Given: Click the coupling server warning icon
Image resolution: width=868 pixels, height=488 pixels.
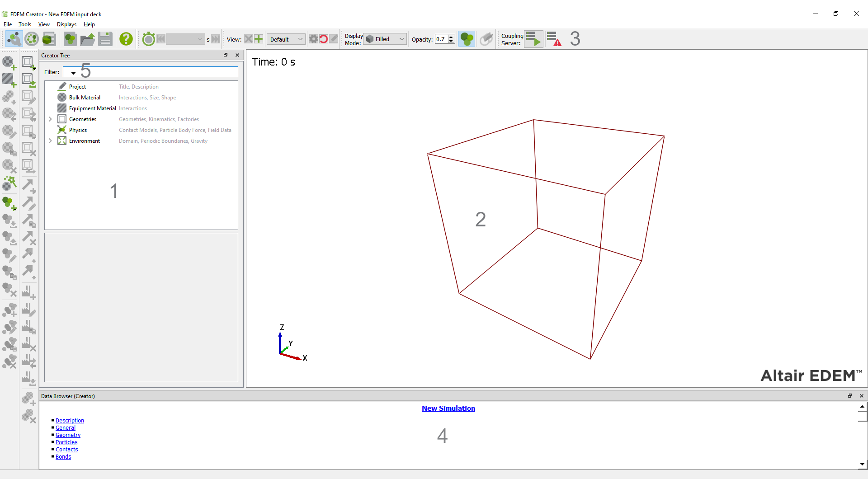Looking at the screenshot, I should click(554, 39).
